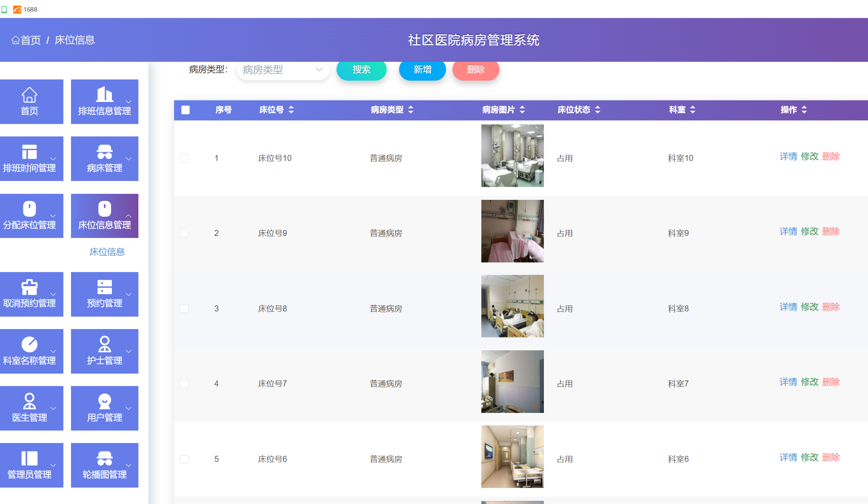
Task: Check the row for 床位号10
Action: [x=184, y=158]
